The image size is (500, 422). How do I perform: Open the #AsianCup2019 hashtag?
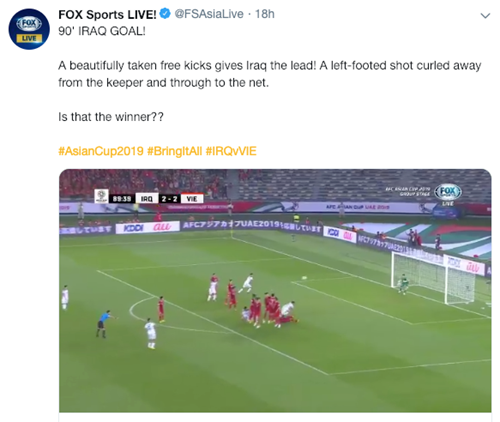[101, 151]
